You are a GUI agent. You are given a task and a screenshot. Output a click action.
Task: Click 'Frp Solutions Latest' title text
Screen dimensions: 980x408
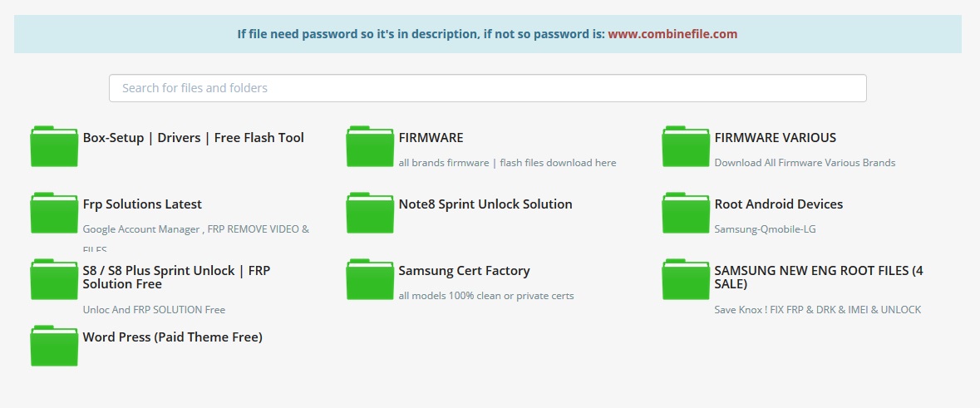[x=142, y=204]
